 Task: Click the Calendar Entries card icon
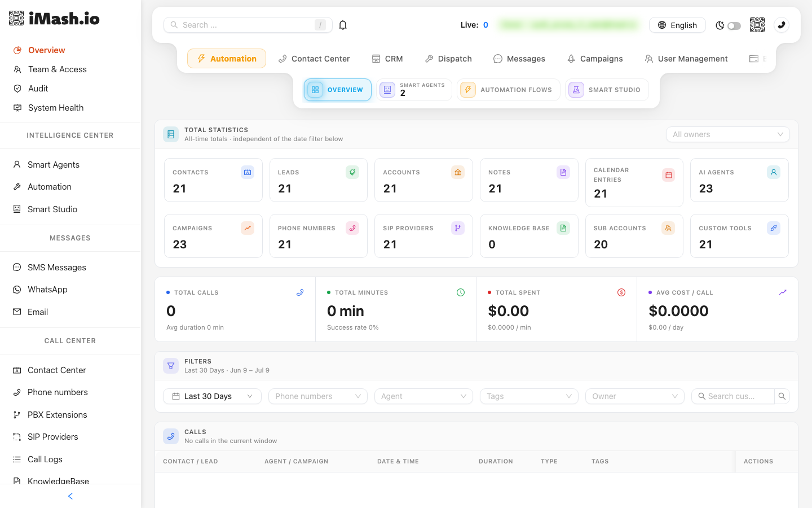[669, 175]
